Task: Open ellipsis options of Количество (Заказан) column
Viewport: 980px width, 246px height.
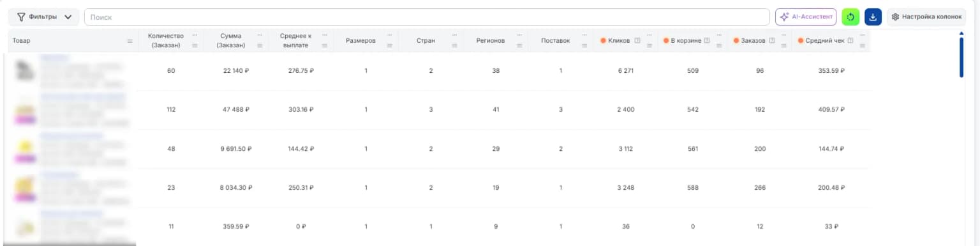Action: 195,35
